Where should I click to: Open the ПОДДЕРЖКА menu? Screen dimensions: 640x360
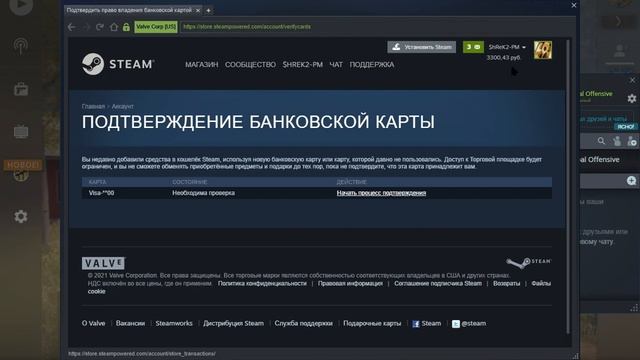[372, 64]
